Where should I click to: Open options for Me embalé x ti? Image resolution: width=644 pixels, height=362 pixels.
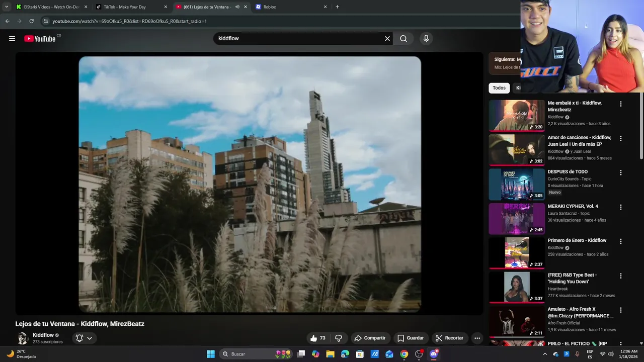620,104
